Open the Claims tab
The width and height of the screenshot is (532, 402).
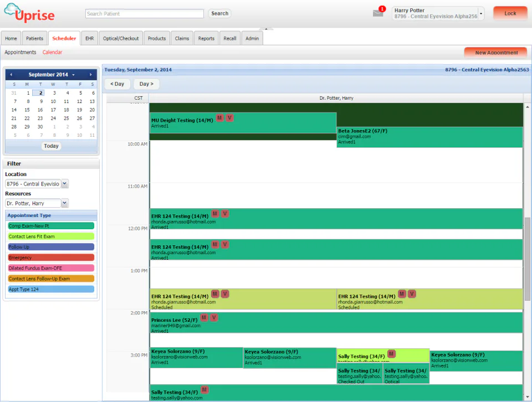(182, 38)
